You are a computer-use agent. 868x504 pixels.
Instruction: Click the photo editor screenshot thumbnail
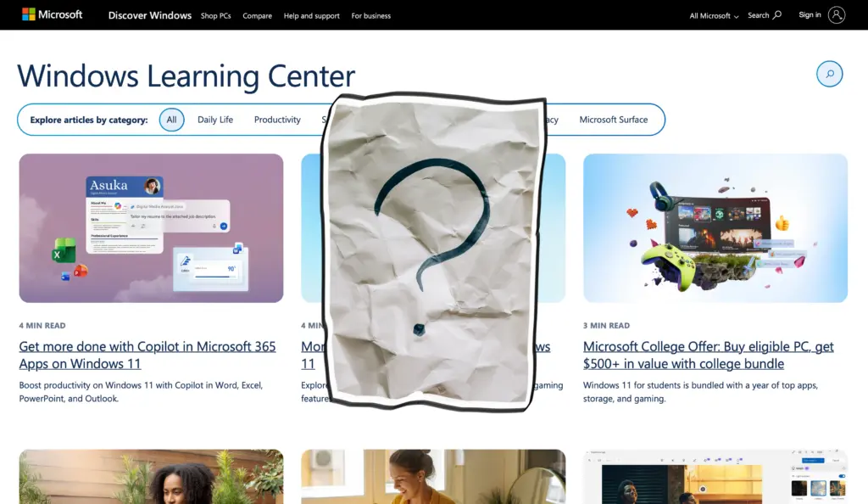point(715,477)
